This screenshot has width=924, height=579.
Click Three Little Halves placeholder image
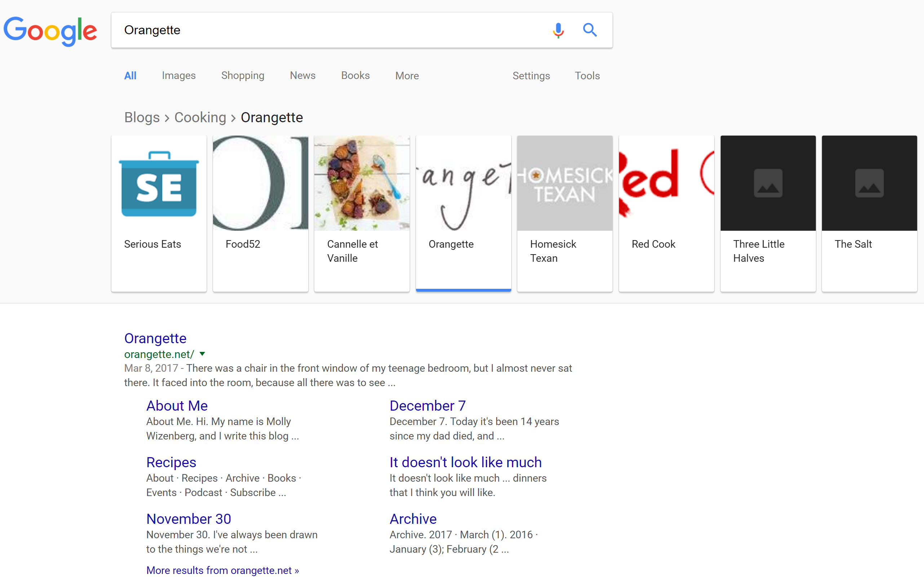point(768,184)
